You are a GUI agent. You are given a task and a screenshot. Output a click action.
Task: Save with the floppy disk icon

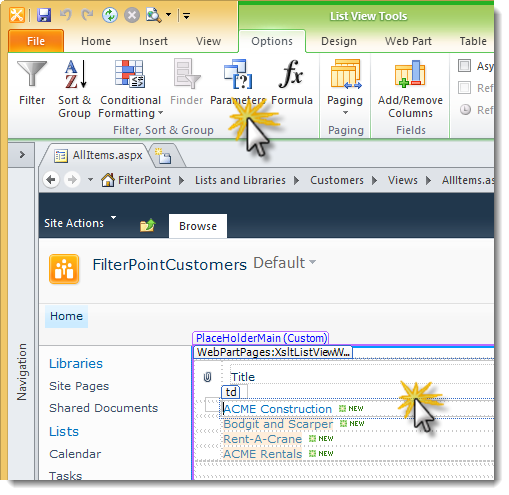[x=44, y=15]
